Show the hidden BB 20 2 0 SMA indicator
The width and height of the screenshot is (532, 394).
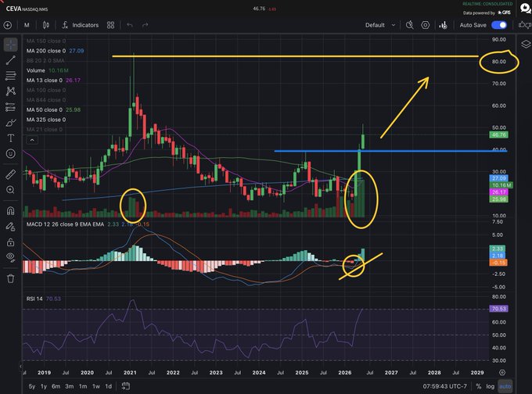coord(45,61)
